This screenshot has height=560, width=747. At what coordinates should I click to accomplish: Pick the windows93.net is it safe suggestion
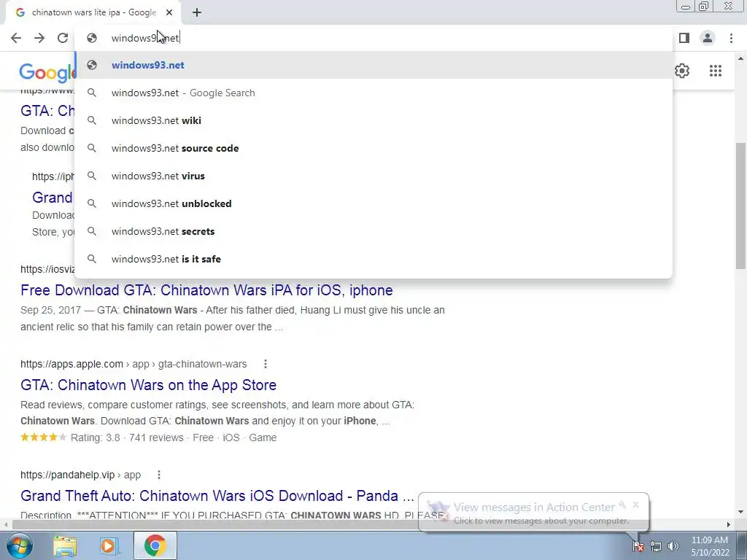pyautogui.click(x=373, y=259)
